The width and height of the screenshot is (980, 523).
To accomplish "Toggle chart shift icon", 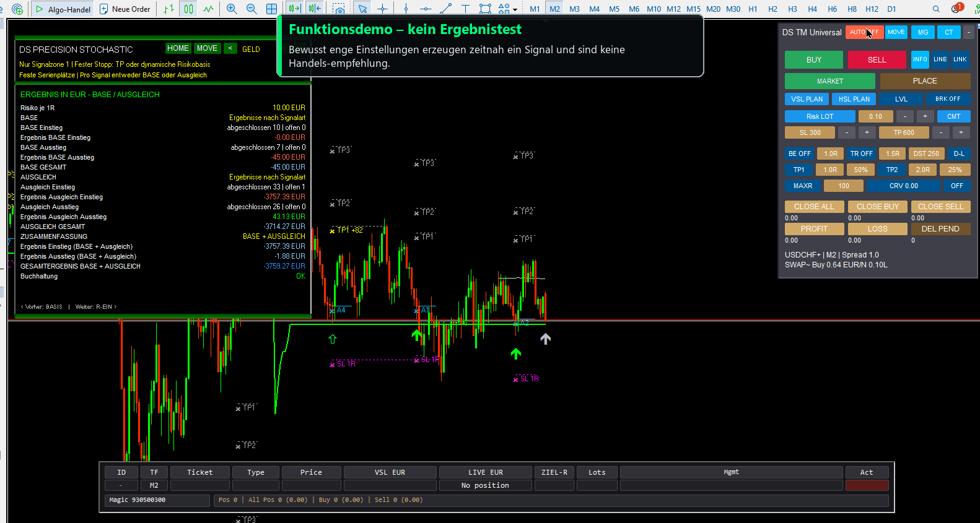I will tap(315, 9).
